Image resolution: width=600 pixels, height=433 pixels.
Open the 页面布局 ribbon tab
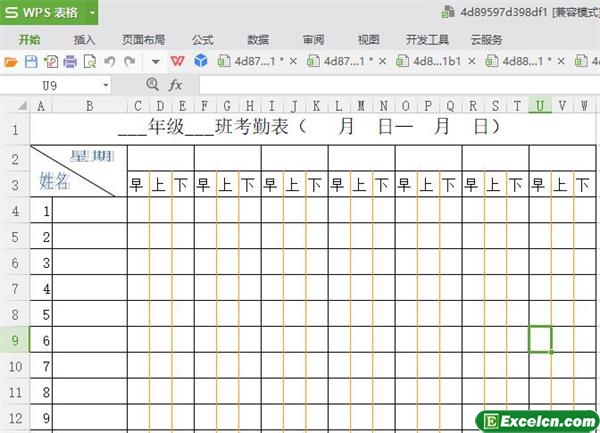[143, 40]
